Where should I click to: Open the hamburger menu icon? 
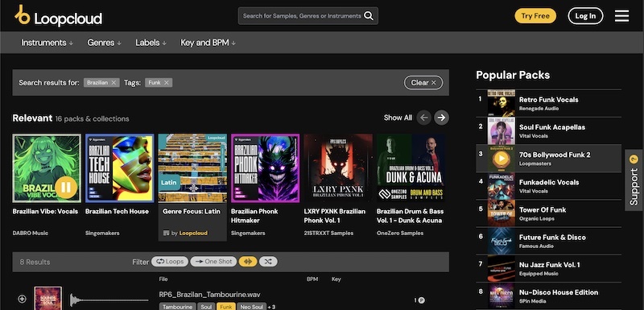(621, 16)
